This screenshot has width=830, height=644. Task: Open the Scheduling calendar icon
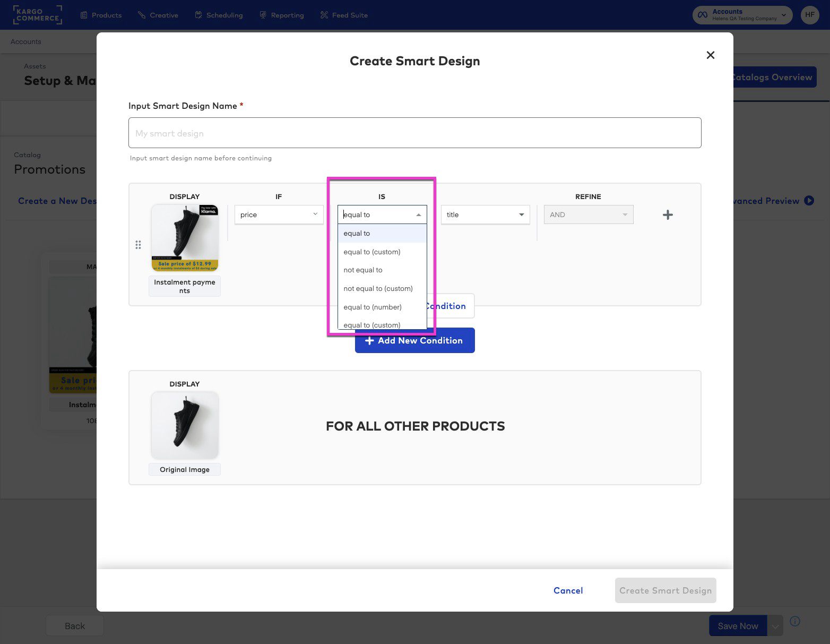tap(198, 15)
